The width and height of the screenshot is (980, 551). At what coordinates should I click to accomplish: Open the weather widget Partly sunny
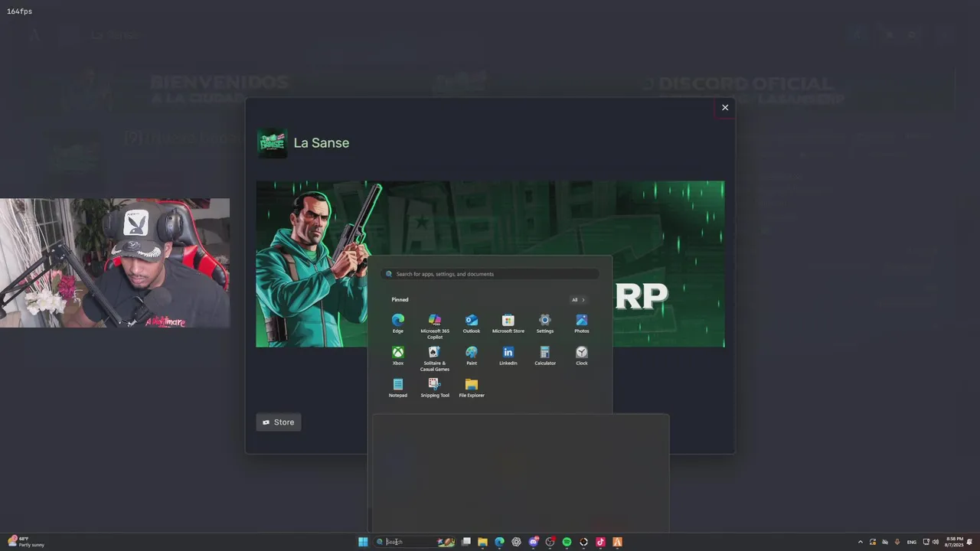coord(25,542)
